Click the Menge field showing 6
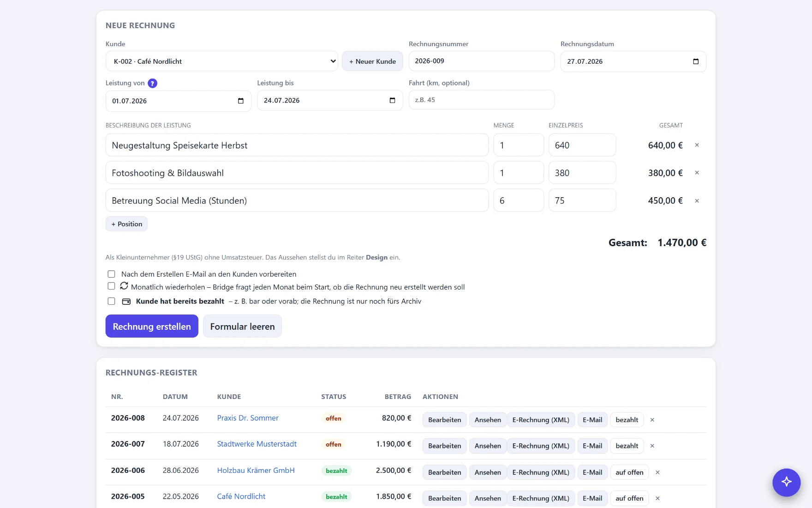The width and height of the screenshot is (812, 508). point(519,200)
